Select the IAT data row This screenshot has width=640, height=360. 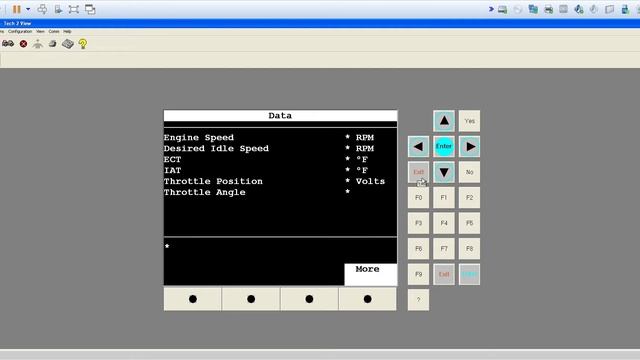tap(280, 170)
